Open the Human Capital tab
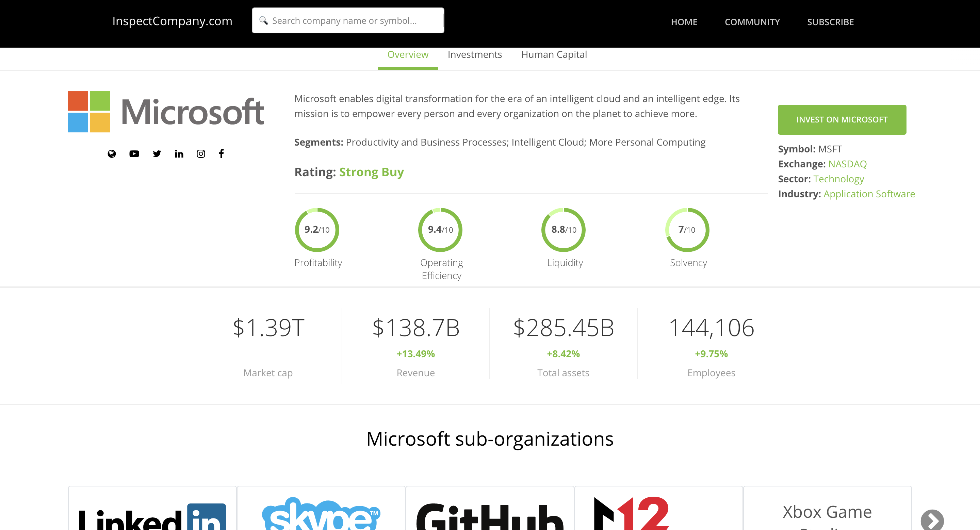This screenshot has width=980, height=530. coord(554,55)
